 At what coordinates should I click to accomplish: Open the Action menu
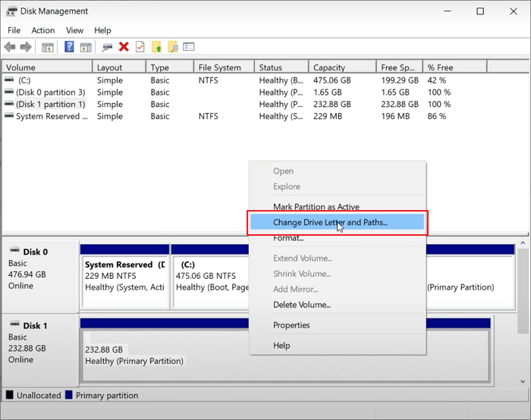click(x=42, y=30)
